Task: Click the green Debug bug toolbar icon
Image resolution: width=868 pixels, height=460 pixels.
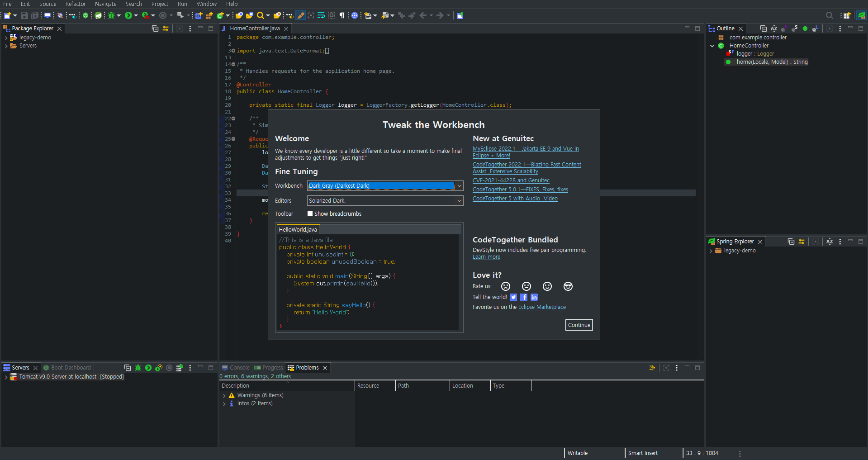Action: coord(111,15)
